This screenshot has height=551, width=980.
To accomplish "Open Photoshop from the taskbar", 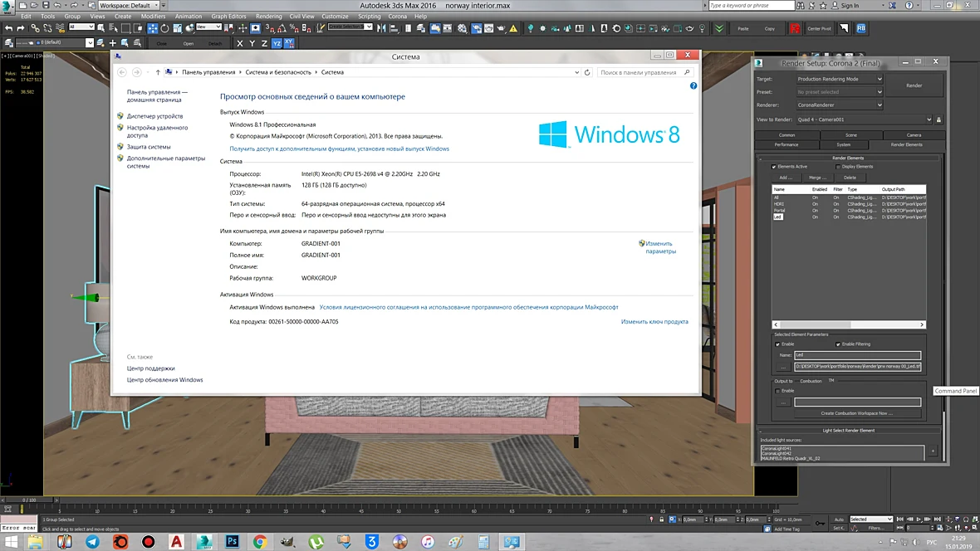I will (x=232, y=542).
